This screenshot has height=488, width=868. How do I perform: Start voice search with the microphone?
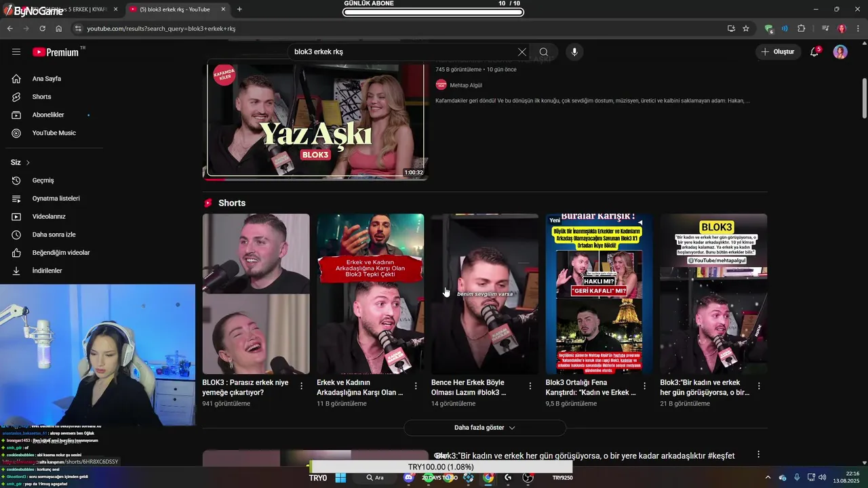click(x=574, y=52)
